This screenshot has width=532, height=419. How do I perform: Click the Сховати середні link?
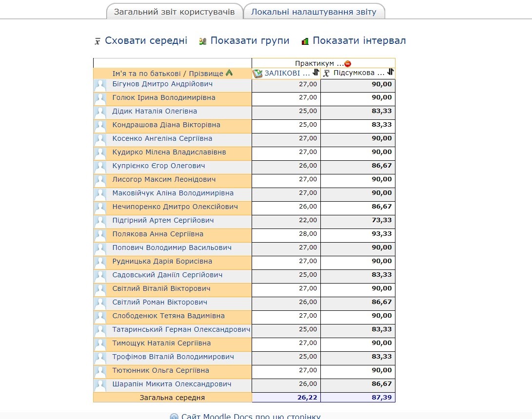(146, 40)
